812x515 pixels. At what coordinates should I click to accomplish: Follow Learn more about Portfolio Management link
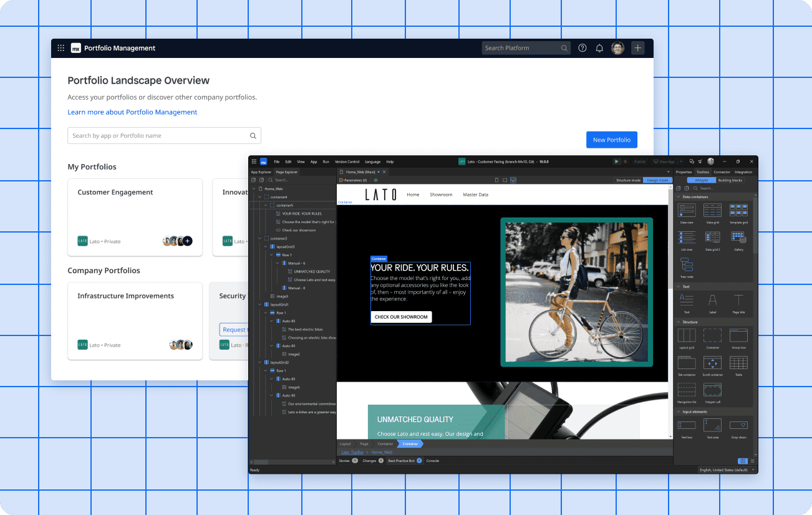coord(132,112)
